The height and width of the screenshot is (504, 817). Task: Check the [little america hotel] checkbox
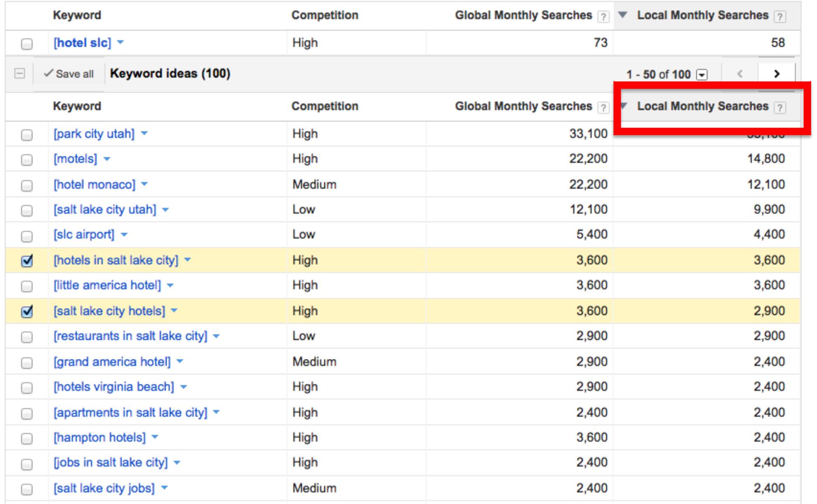[x=27, y=286]
